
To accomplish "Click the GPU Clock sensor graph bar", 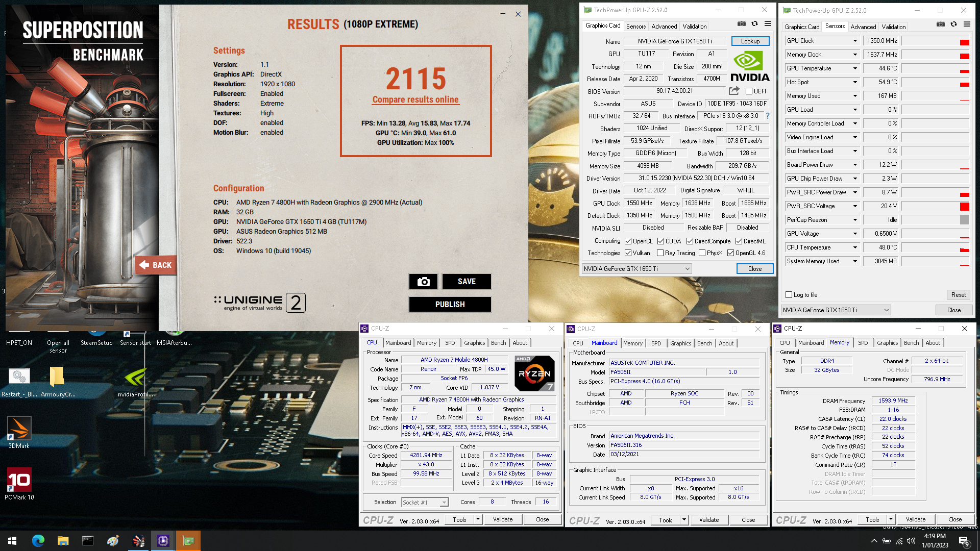I will pos(935,41).
